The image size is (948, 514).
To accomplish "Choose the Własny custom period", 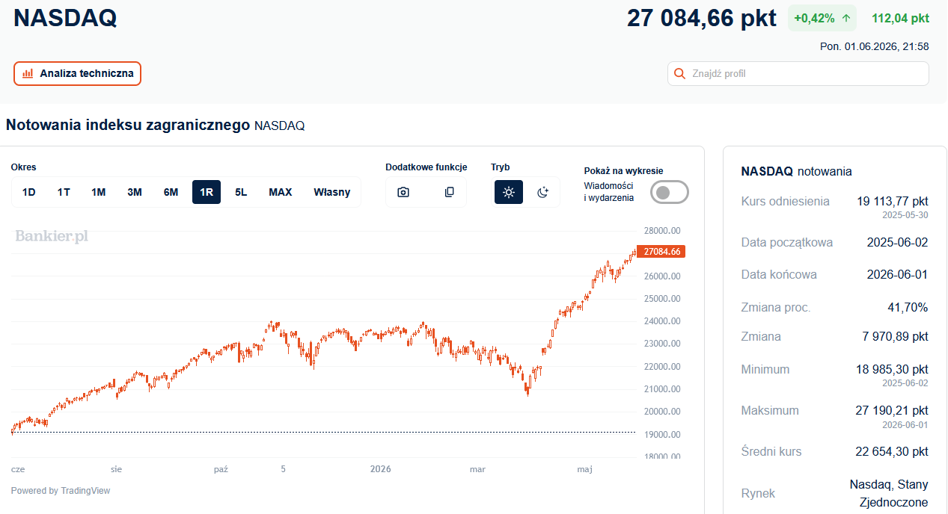I will [332, 192].
